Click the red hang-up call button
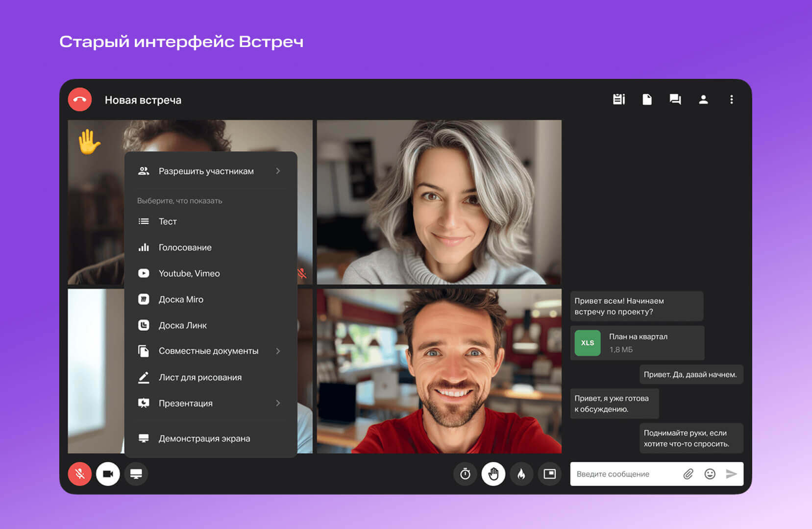Screen dimensions: 812x529 80,99
